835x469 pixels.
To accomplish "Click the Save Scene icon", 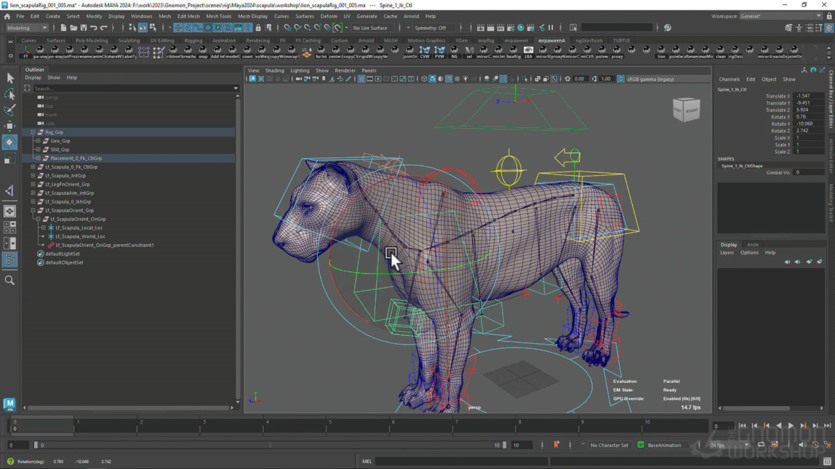I will pyautogui.click(x=84, y=28).
